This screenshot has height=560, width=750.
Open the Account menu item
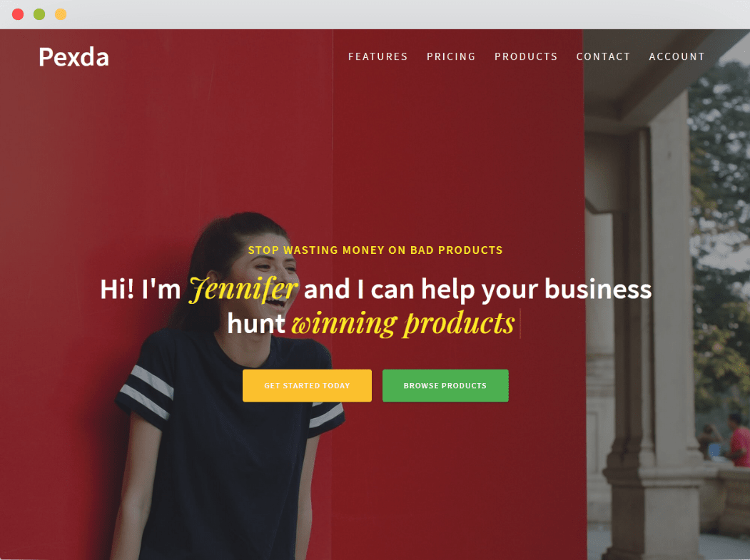point(676,56)
